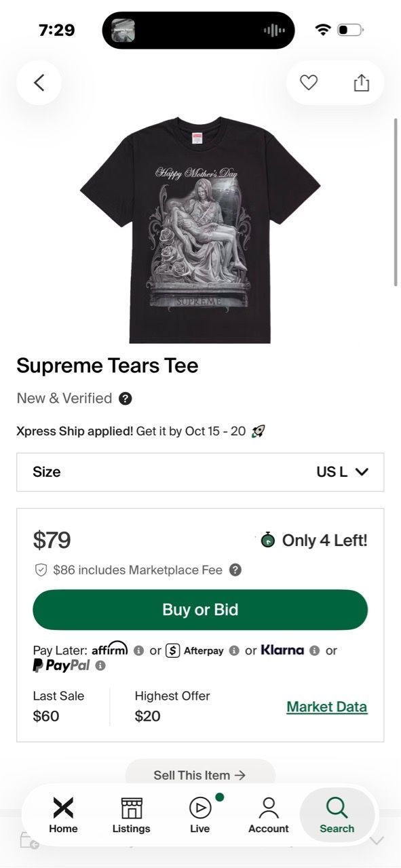The width and height of the screenshot is (401, 868).
Task: Open Affirm info icon
Action: pyautogui.click(x=138, y=650)
